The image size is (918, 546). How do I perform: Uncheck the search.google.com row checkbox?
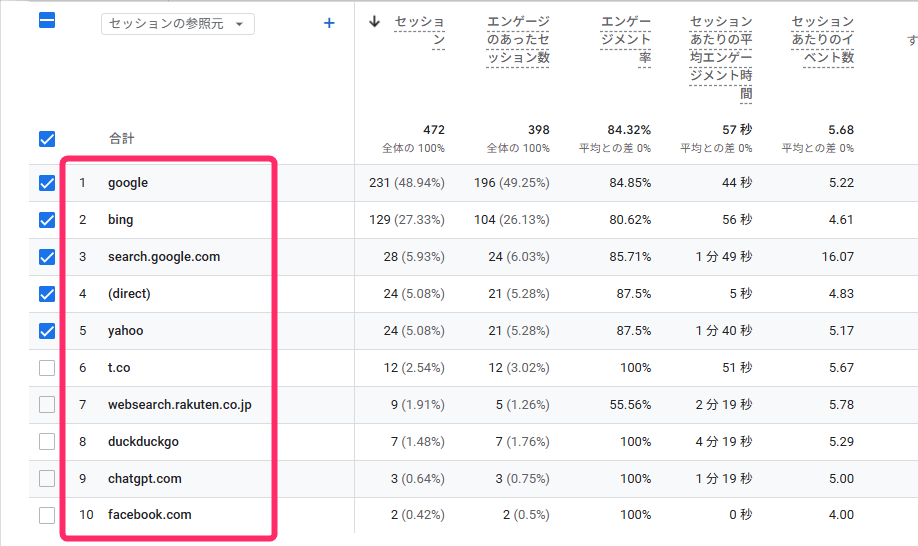tap(47, 257)
